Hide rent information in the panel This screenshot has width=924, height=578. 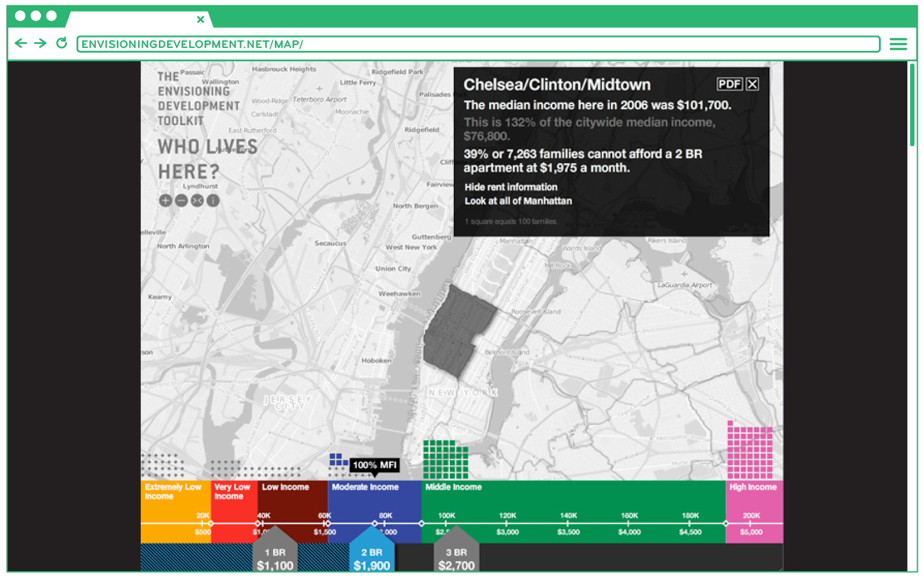[511, 187]
